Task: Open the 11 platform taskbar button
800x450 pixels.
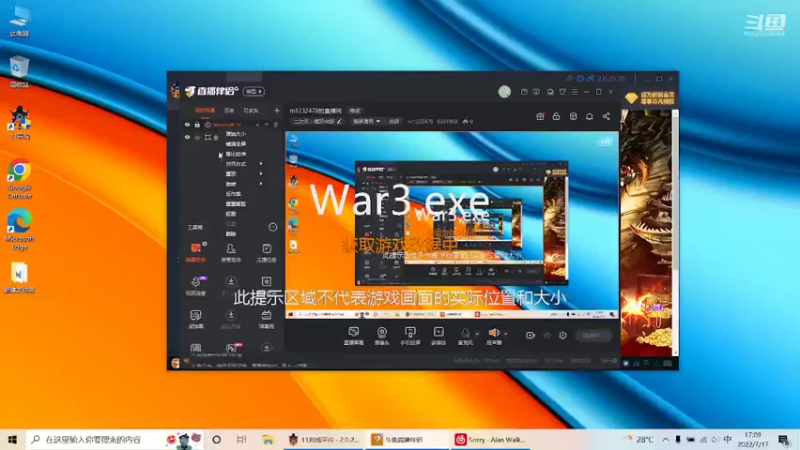Action: pos(323,439)
